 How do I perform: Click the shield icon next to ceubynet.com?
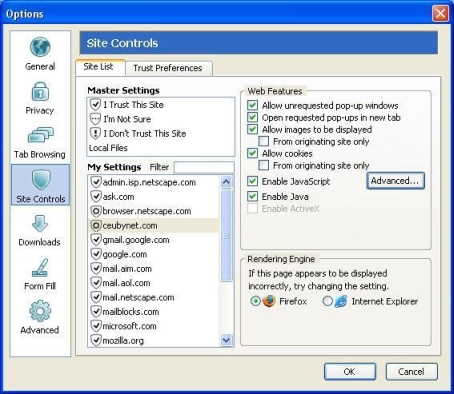(x=96, y=226)
